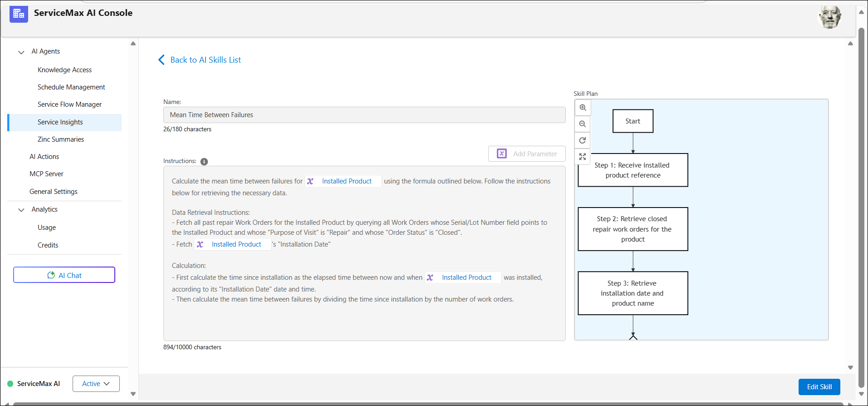Viewport: 868px width, 406px height.
Task: Open Schedule Management in sidebar
Action: [71, 87]
